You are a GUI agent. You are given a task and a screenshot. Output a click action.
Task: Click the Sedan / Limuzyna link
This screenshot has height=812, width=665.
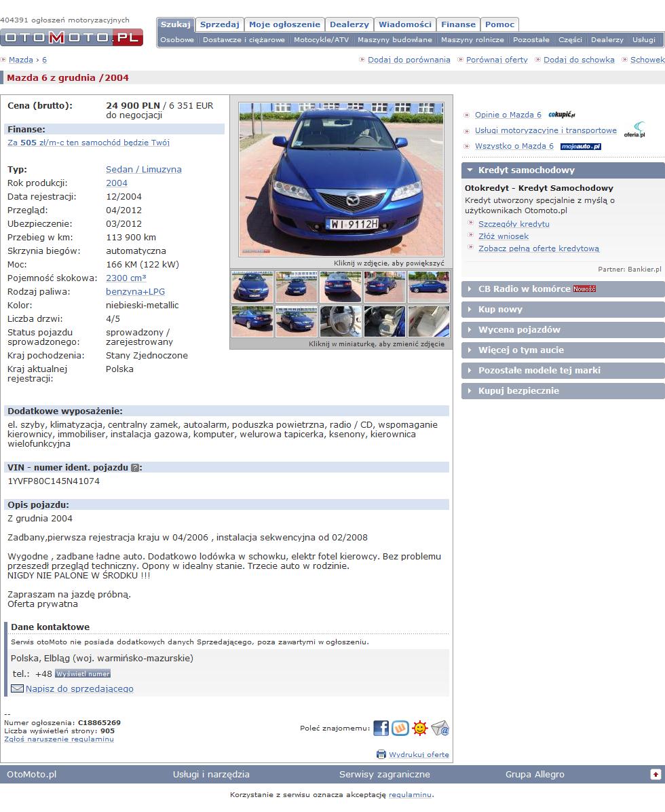144,169
